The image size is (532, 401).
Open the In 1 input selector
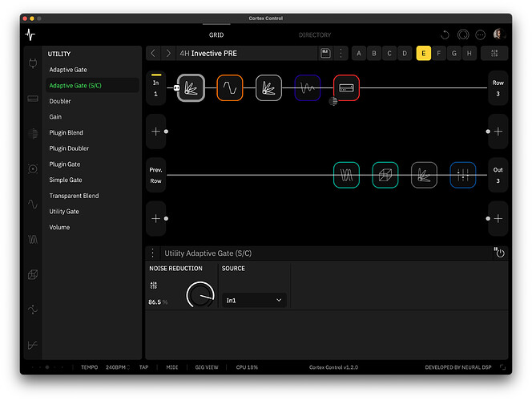click(155, 88)
